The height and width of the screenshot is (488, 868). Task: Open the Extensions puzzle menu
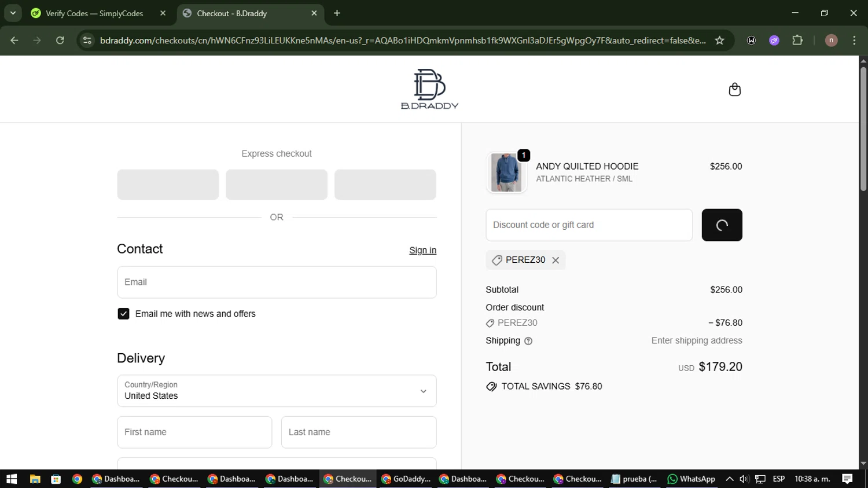click(797, 41)
